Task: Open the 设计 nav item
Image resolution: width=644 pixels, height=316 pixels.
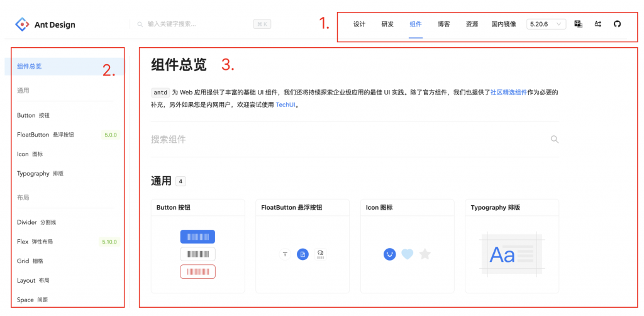Action: pos(359,25)
